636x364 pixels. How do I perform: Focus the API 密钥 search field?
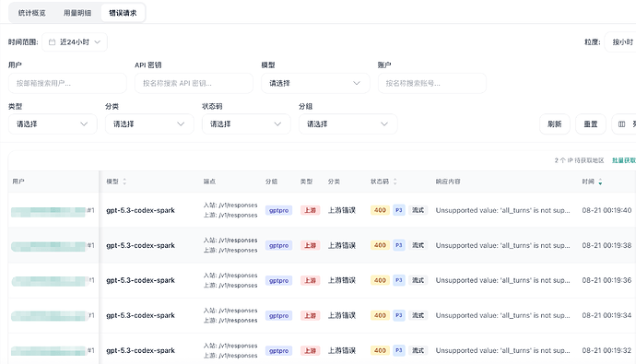point(194,84)
